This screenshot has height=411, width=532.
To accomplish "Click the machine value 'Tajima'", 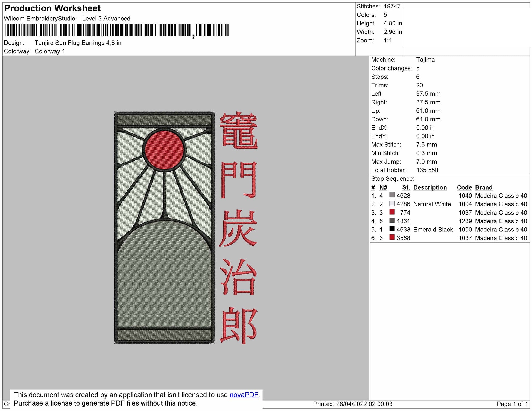I will pos(425,60).
